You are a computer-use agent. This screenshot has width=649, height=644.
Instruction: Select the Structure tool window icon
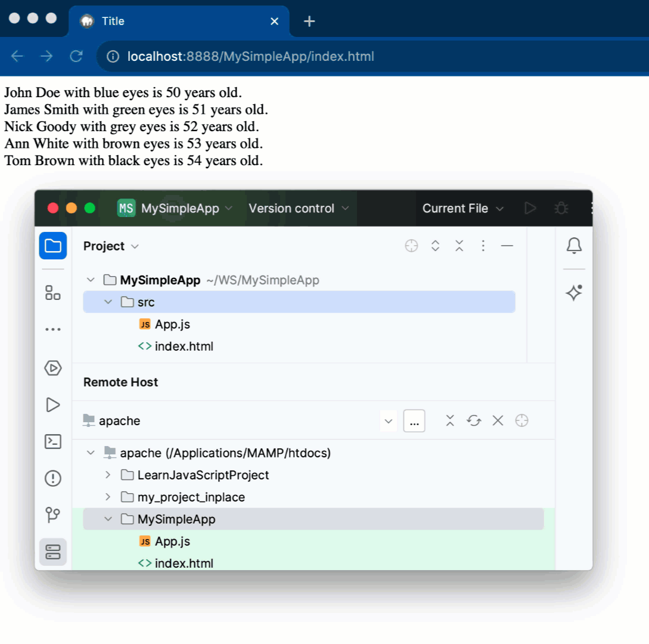point(52,293)
